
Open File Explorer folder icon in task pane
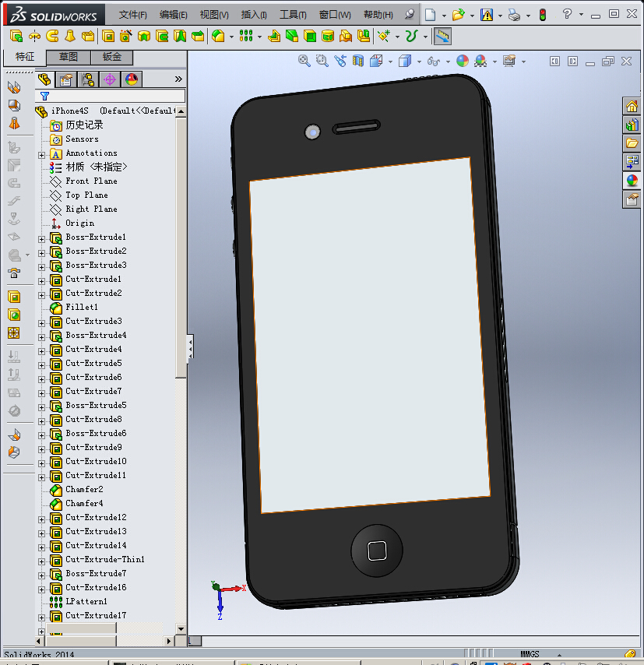click(x=632, y=143)
